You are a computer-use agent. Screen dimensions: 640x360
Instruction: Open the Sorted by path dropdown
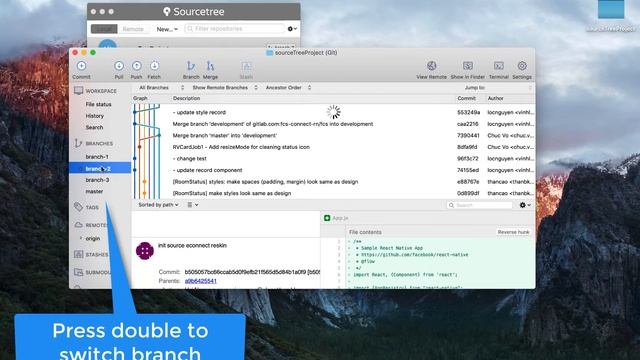[158, 205]
